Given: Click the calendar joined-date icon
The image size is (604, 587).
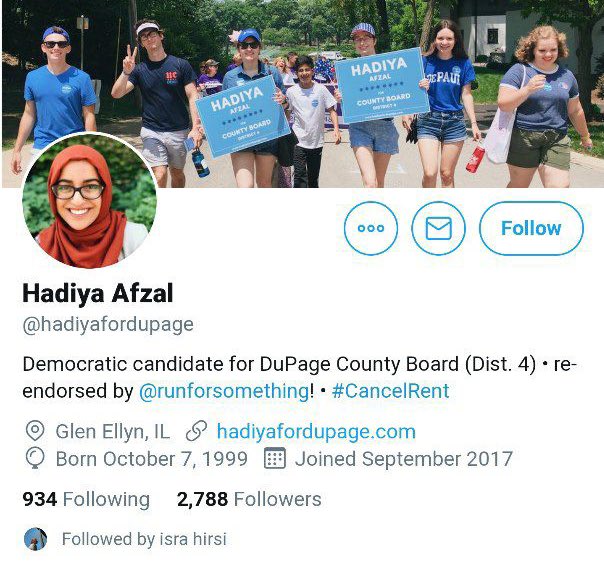Looking at the screenshot, I should pos(275,458).
